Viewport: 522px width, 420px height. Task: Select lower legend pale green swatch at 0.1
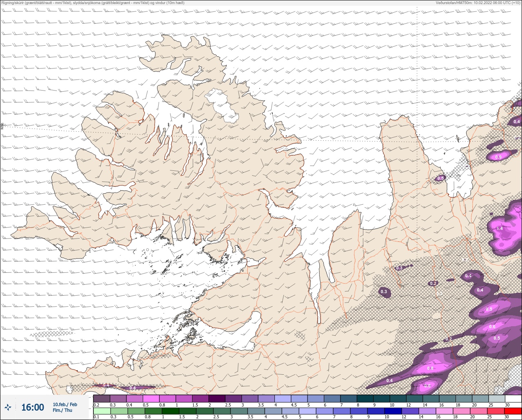pos(102,411)
